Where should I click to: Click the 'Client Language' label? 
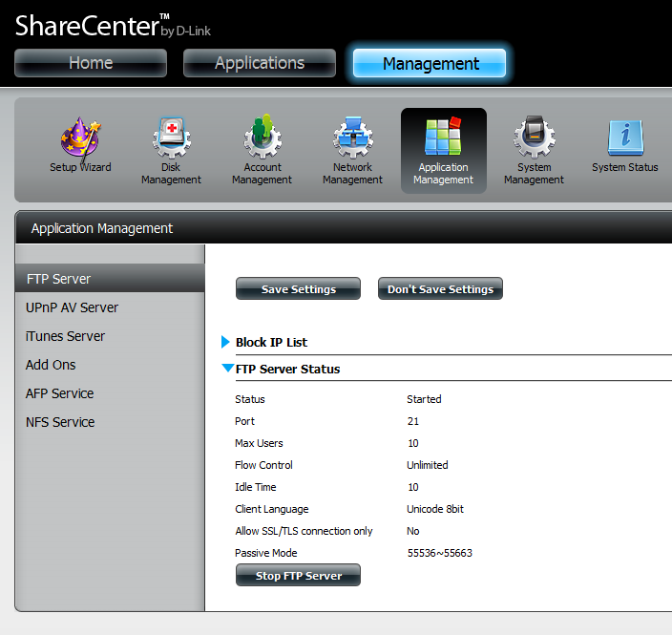click(x=272, y=509)
